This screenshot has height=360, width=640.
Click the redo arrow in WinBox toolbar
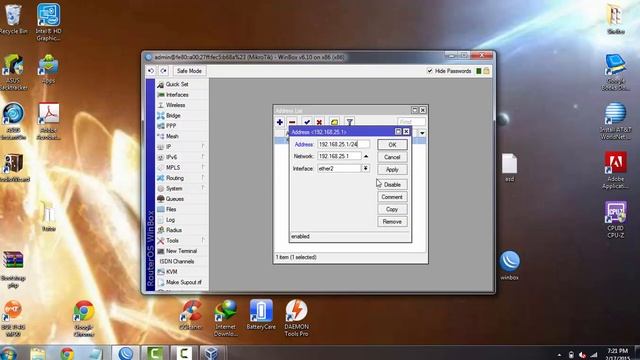[163, 71]
